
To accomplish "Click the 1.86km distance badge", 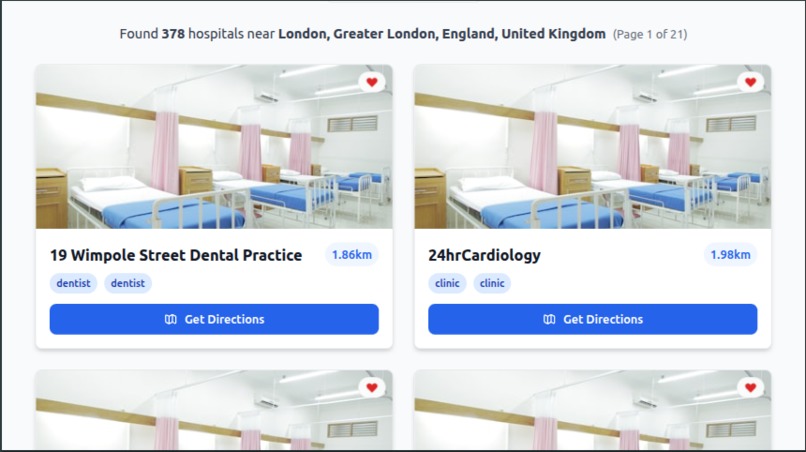I will pyautogui.click(x=352, y=255).
